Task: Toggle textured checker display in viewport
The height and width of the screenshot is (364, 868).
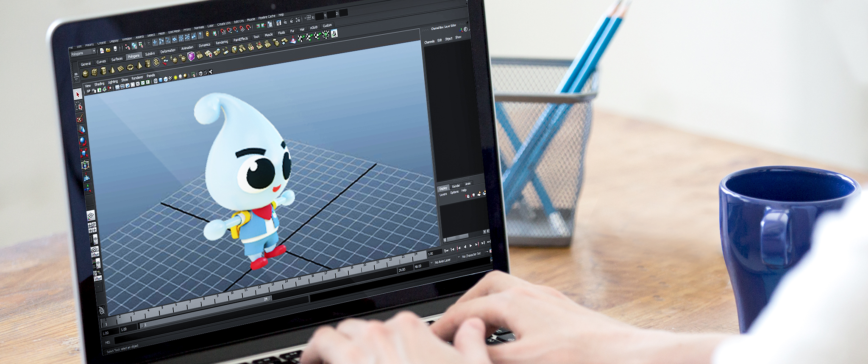Action: pyautogui.click(x=170, y=78)
